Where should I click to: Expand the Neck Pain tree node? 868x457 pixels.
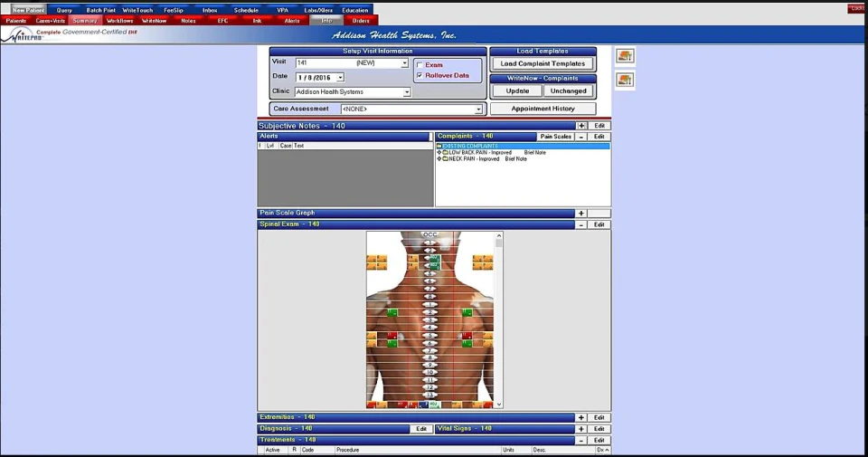click(x=439, y=159)
